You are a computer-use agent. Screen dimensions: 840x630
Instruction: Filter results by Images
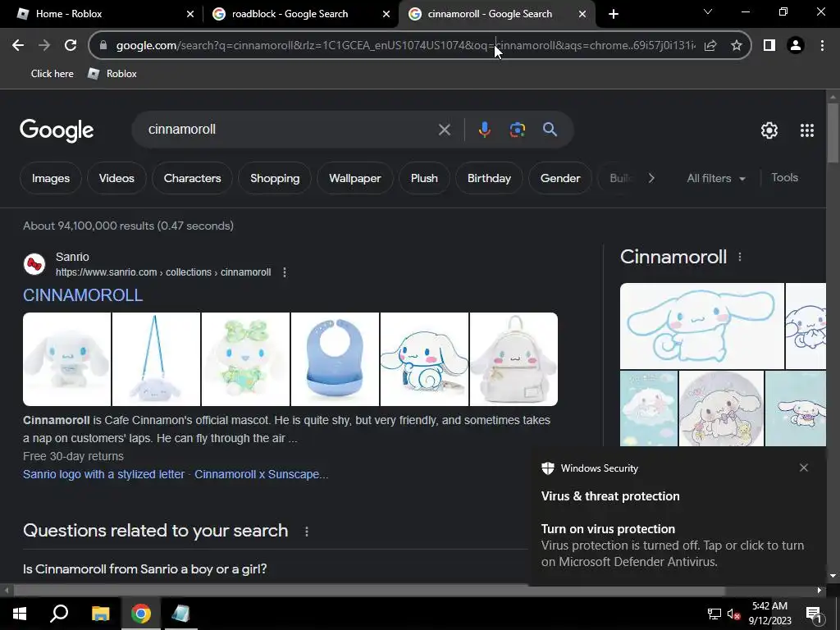point(51,178)
